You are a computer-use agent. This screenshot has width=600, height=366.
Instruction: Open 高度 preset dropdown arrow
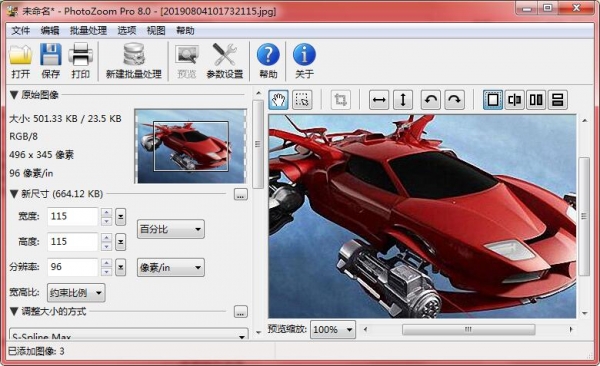121,242
